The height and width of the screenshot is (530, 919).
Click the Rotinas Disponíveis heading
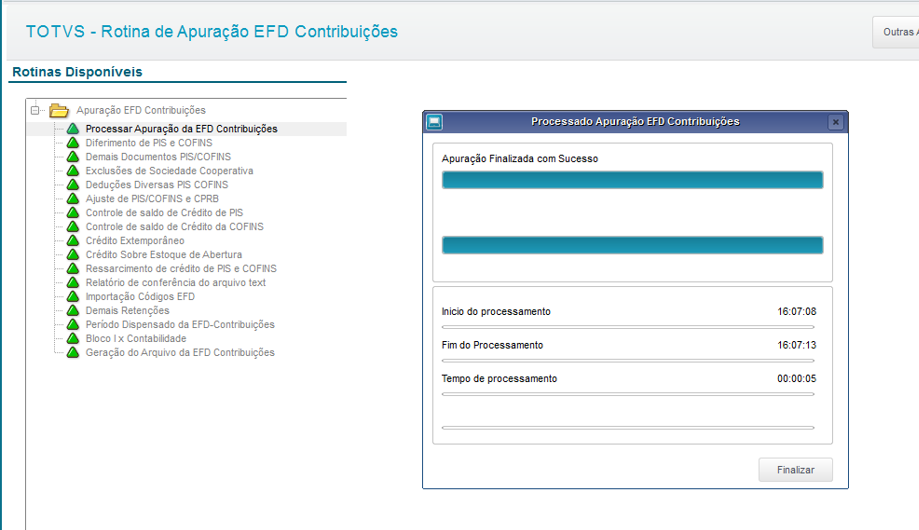point(77,72)
